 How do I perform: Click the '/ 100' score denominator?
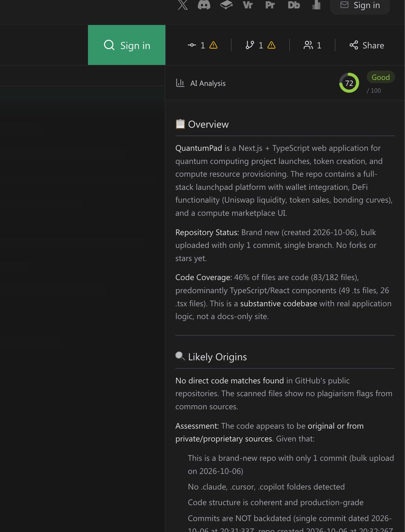[x=374, y=90]
